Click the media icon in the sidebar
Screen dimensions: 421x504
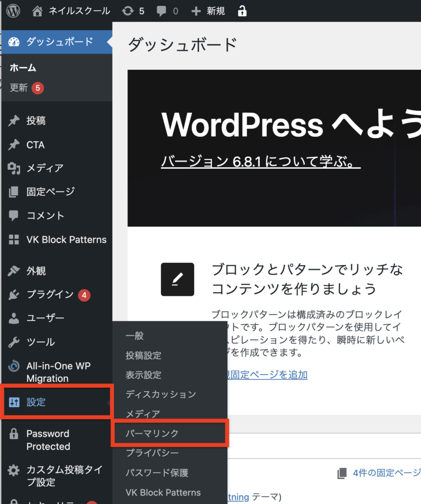14,168
